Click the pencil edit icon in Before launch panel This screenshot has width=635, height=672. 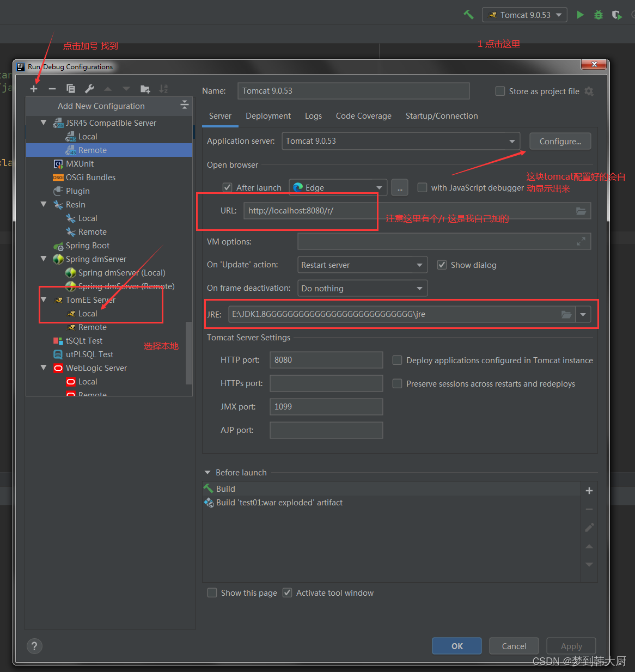[589, 527]
